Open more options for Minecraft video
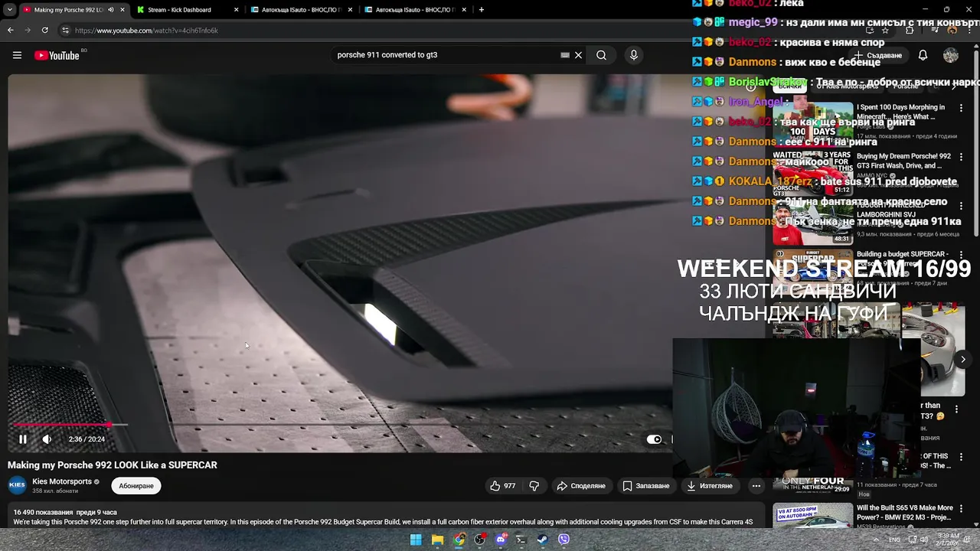 point(961,109)
